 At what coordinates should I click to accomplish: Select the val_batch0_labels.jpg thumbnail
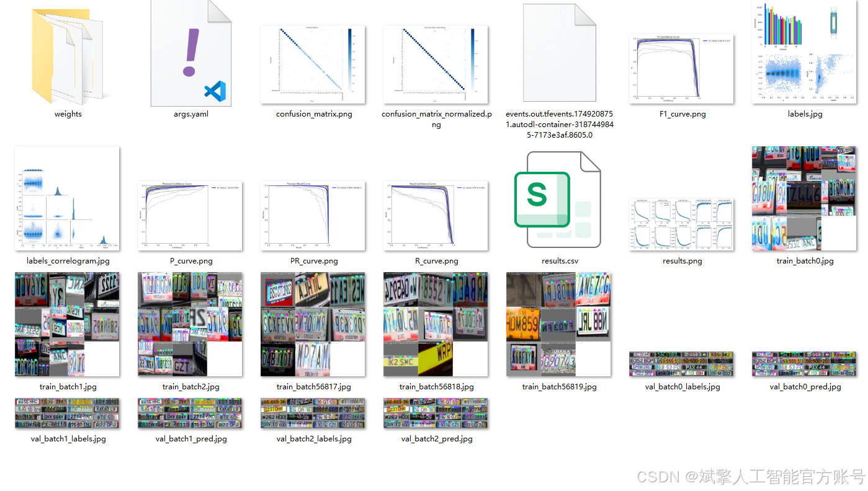(x=682, y=364)
